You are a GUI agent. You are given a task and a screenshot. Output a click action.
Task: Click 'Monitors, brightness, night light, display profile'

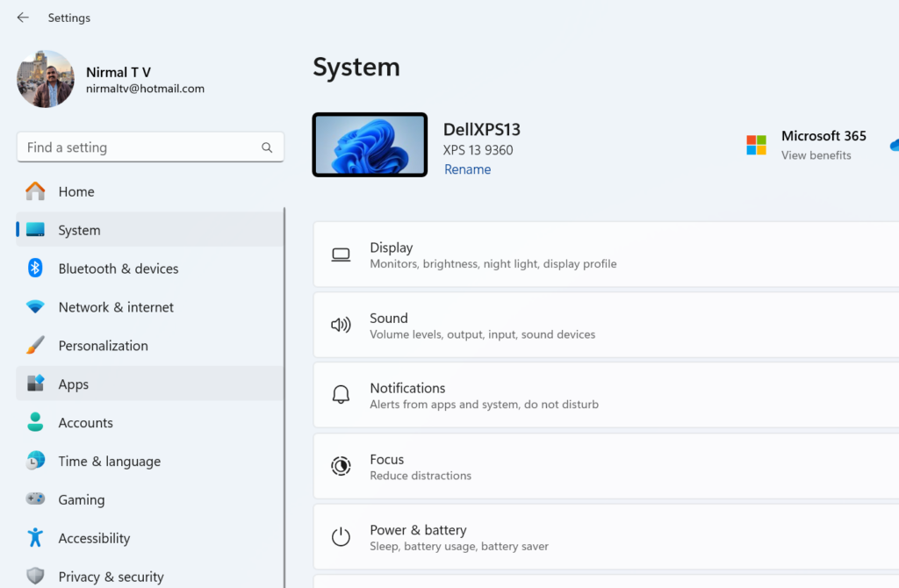(x=493, y=263)
